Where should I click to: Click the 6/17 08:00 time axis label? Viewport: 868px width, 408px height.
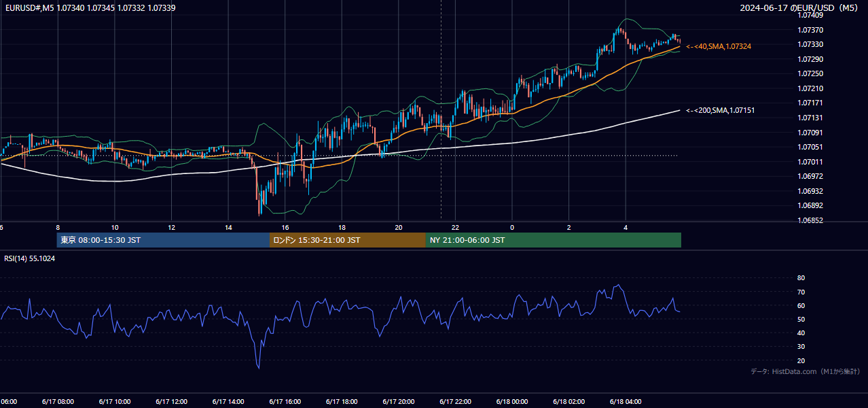pos(58,401)
